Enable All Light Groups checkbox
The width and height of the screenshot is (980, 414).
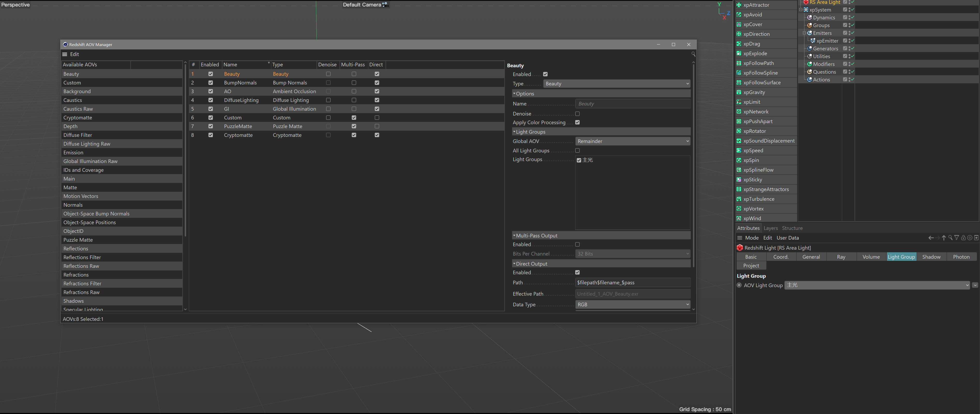coord(577,151)
